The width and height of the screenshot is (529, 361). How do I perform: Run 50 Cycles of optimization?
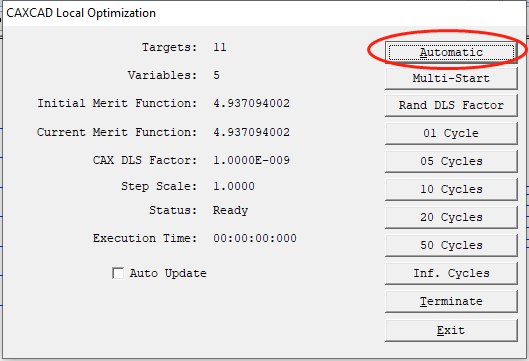[451, 245]
